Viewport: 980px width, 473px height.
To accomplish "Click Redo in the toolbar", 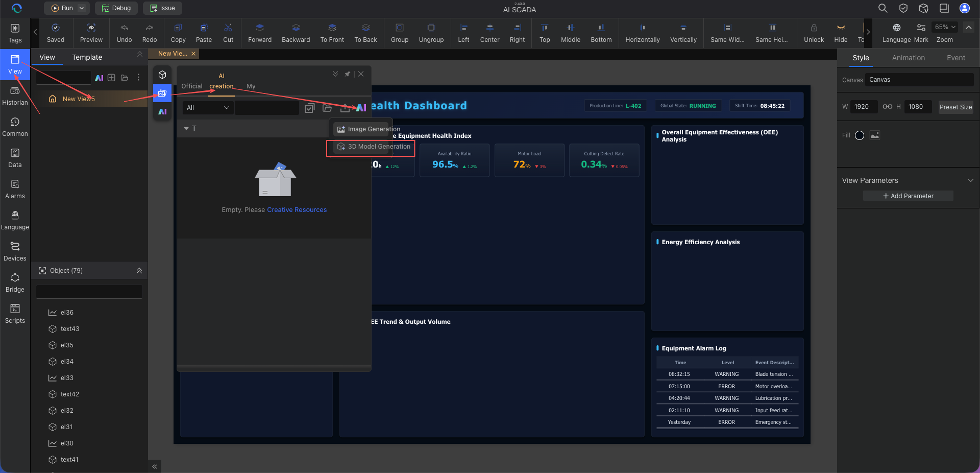I will tap(150, 33).
